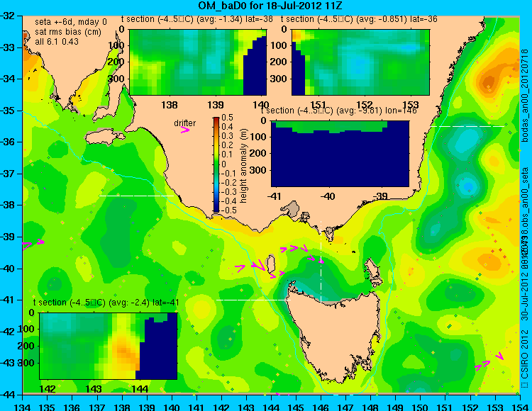Click the t section title with lat=-38
Screen dimensions: 532x411
point(196,19)
